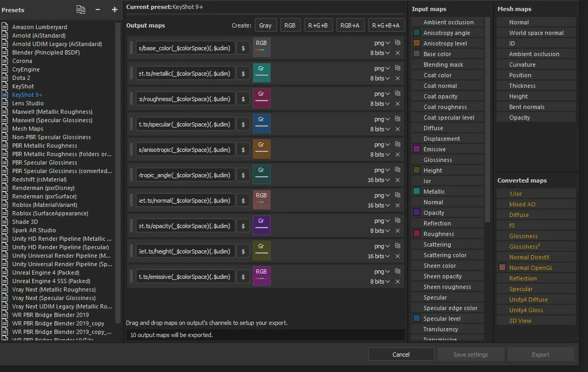Open the png format dropdown for base_color
The image size is (588, 372).
(x=382, y=43)
